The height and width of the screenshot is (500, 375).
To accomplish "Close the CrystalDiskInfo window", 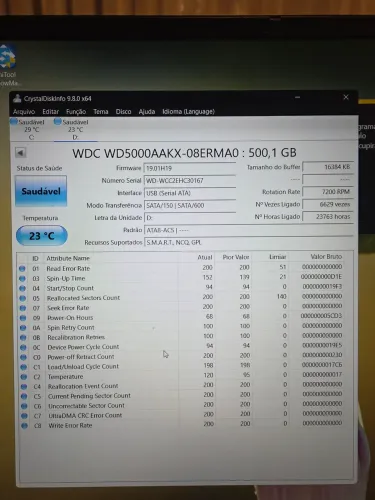I will tap(346, 97).
